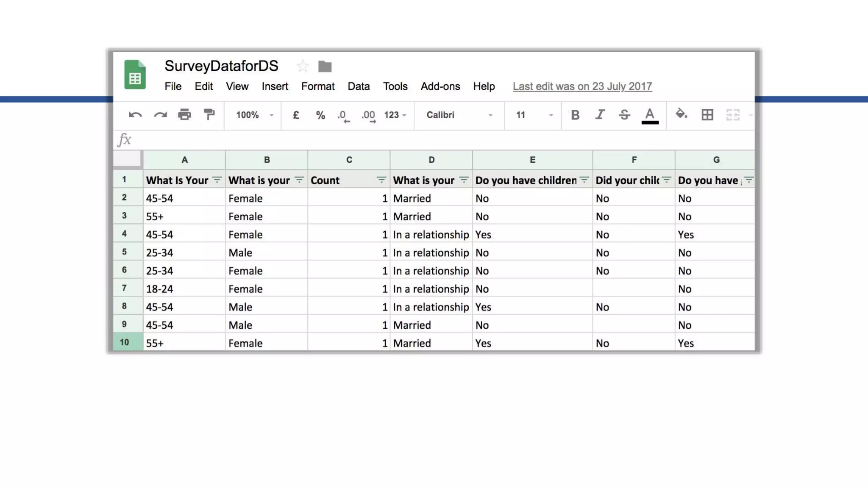Viewport: 868px width, 488px height.
Task: Star the SurveyDataforDS document
Action: point(302,66)
